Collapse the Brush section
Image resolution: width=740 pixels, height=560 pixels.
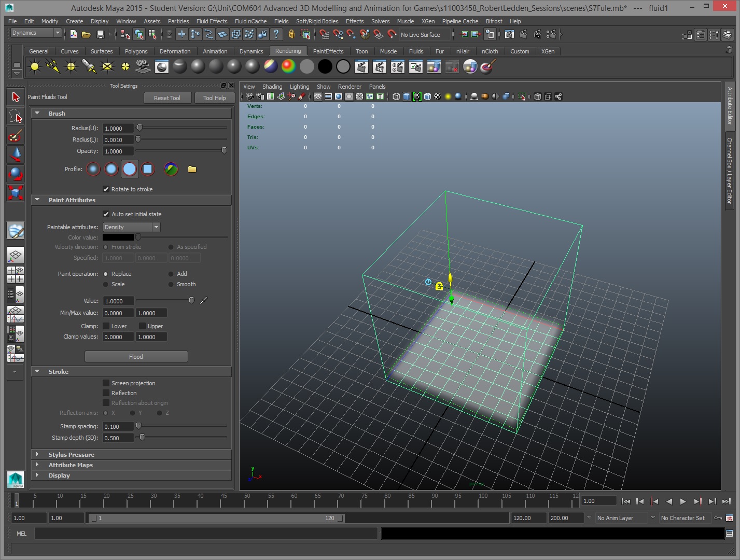tap(37, 113)
